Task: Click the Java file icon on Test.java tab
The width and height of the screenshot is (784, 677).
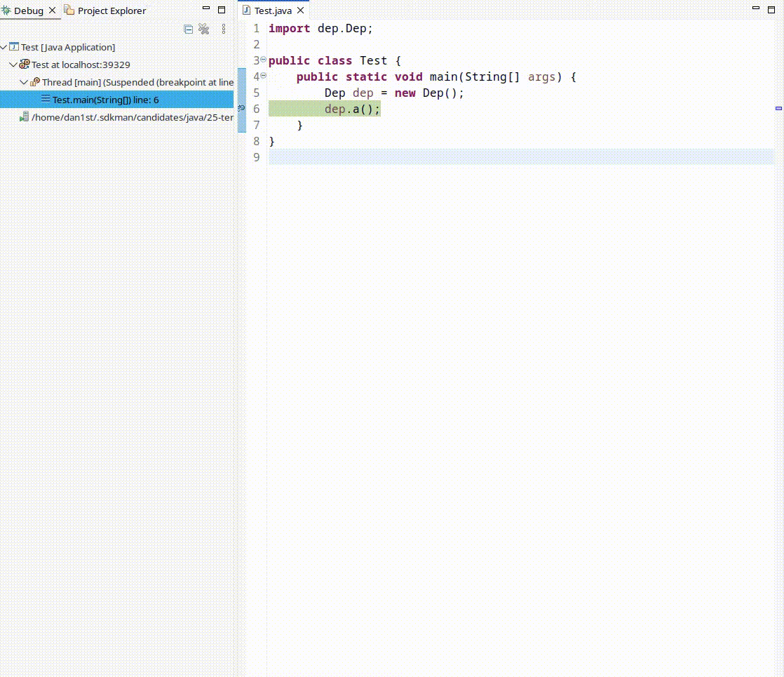Action: pos(247,10)
